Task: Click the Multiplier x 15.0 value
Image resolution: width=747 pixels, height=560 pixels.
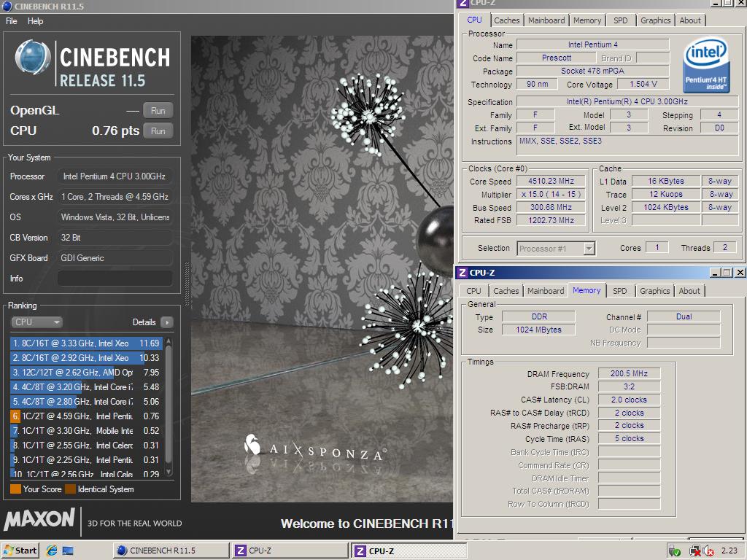Action: click(x=551, y=194)
